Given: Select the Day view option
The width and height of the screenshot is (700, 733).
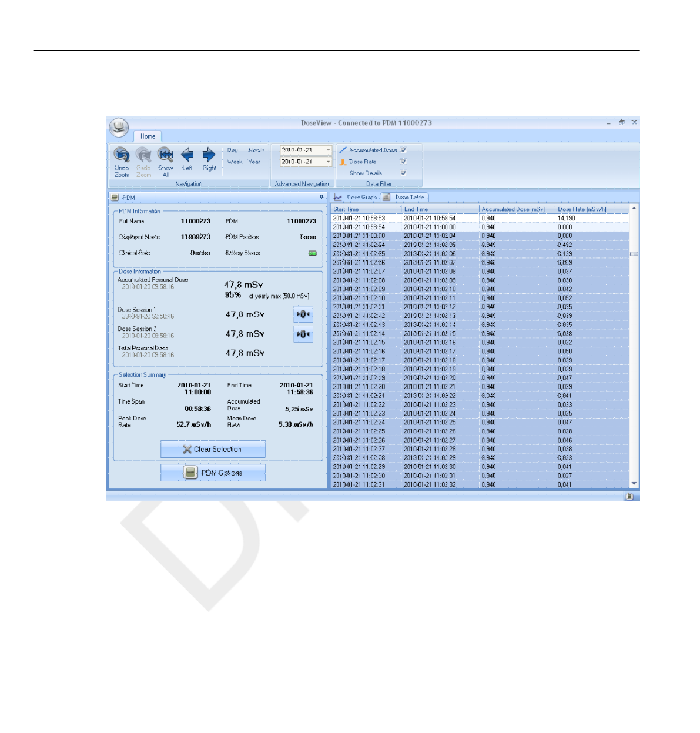Looking at the screenshot, I should coord(233,150).
